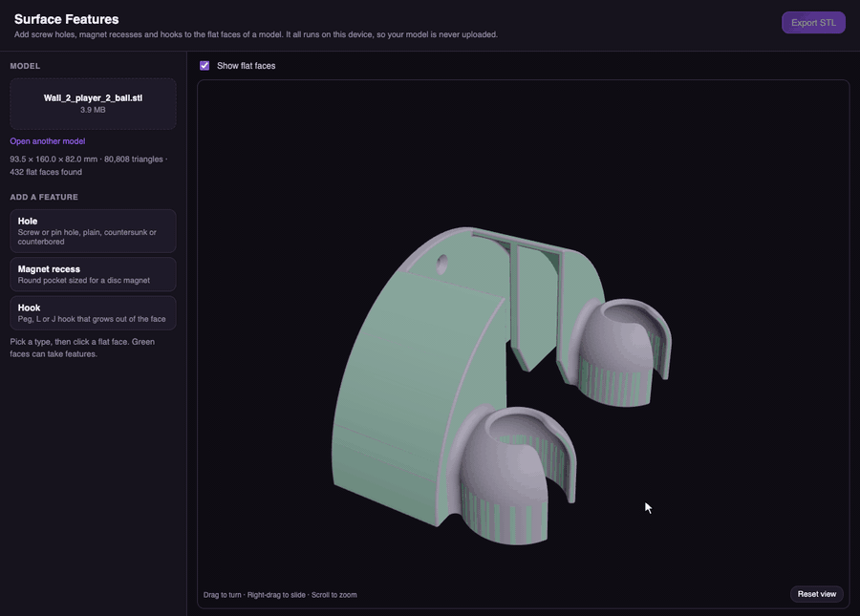Click the 'ADD A FEATURE' section heading
The width and height of the screenshot is (860, 616).
click(x=44, y=197)
